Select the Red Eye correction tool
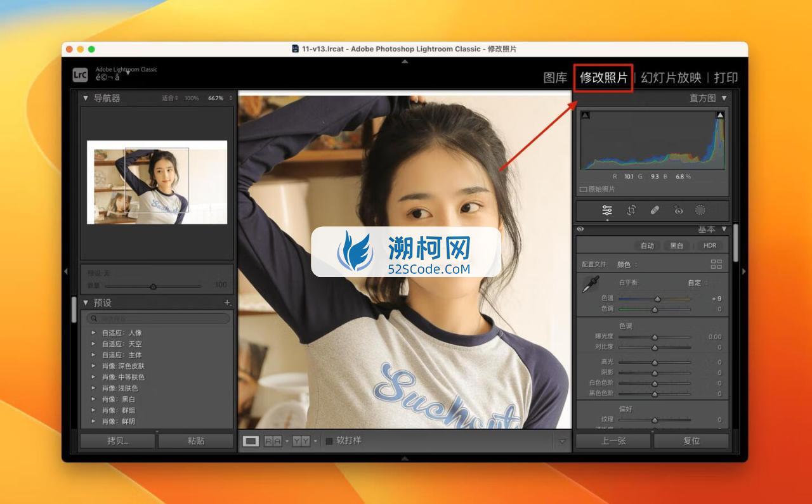 pyautogui.click(x=678, y=210)
